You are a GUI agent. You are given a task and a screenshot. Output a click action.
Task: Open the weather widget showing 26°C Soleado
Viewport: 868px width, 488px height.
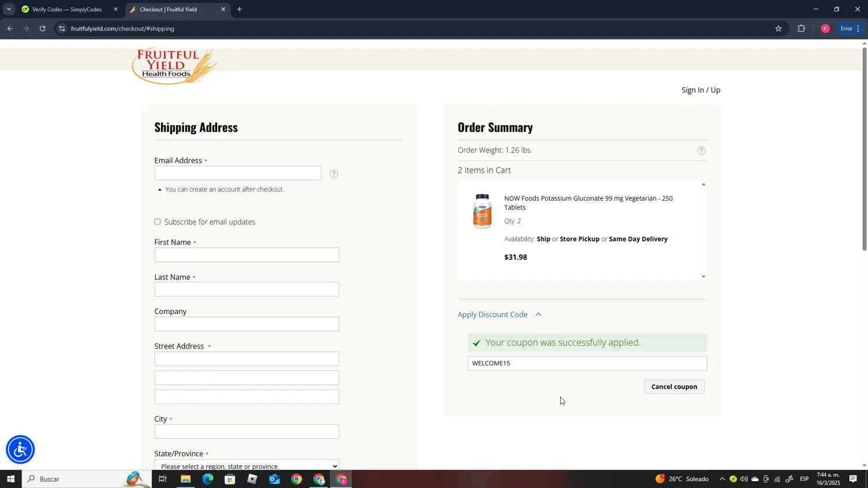pos(682,479)
